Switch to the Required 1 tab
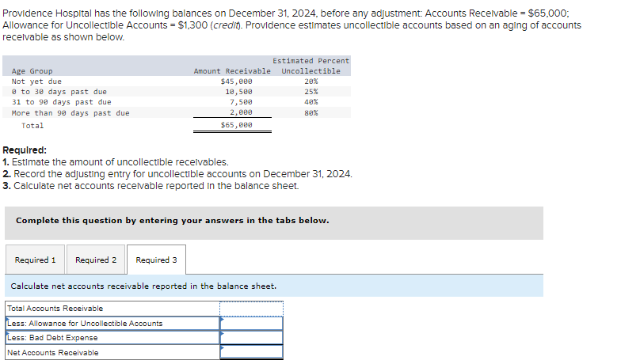This screenshot has width=621, height=364. (x=35, y=260)
